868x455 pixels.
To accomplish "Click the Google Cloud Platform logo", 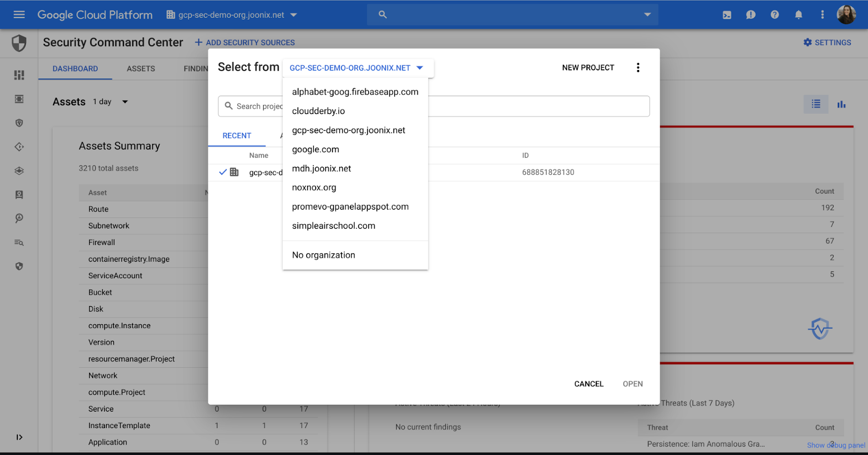I will [95, 15].
